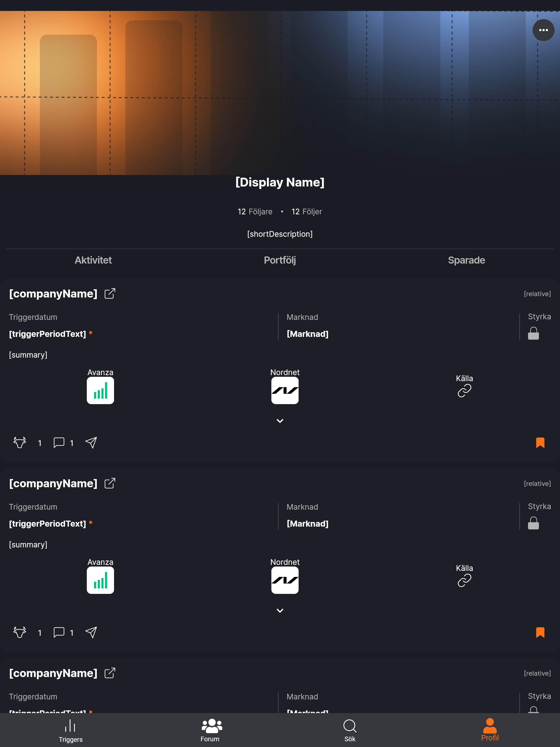Tap Avanza logo in the second trigger card
Viewport: 560px width, 747px height.
point(100,580)
